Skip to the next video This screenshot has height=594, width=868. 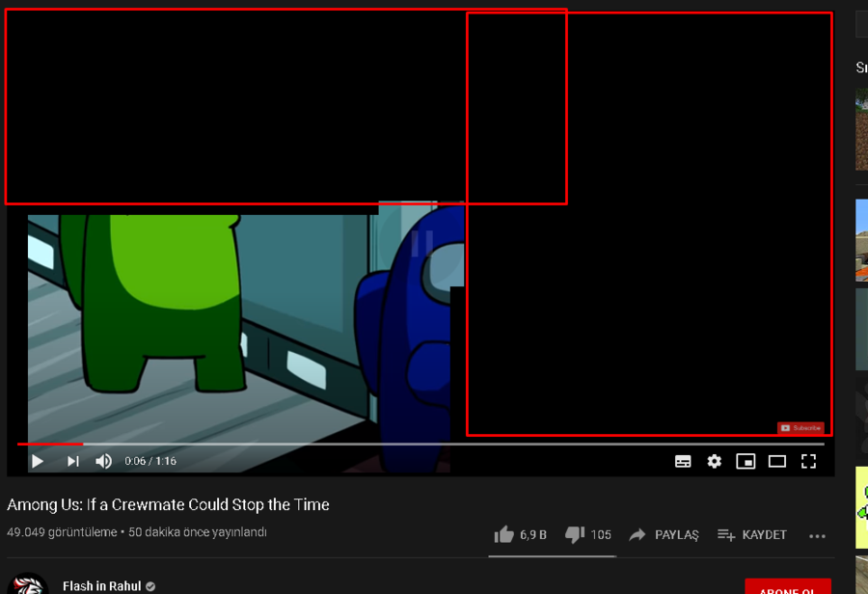click(x=73, y=461)
